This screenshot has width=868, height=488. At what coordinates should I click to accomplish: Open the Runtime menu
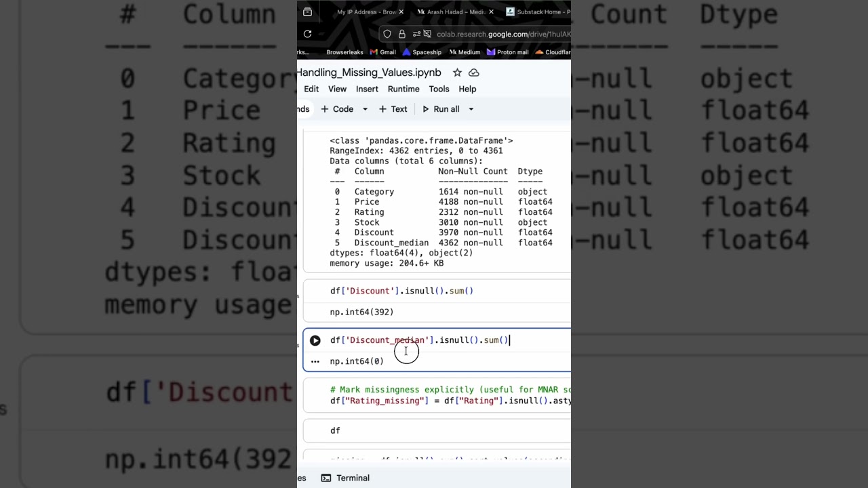tap(403, 89)
